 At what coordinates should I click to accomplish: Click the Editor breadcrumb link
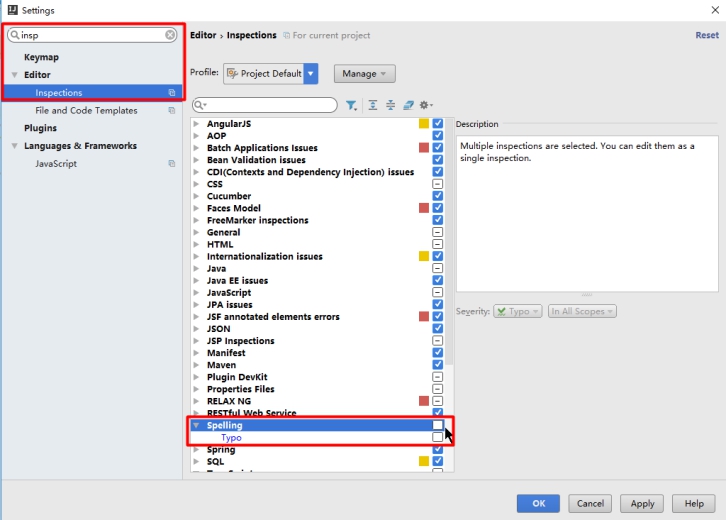[203, 35]
